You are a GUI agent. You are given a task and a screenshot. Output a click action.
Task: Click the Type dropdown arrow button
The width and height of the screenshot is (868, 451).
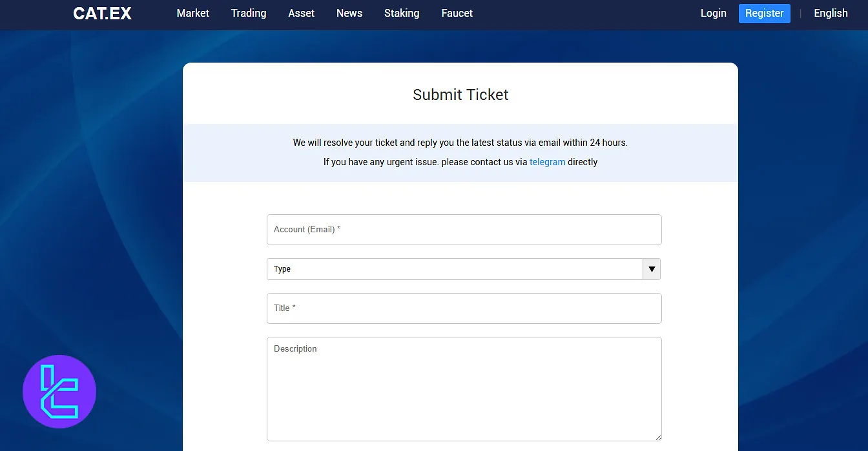coord(651,269)
